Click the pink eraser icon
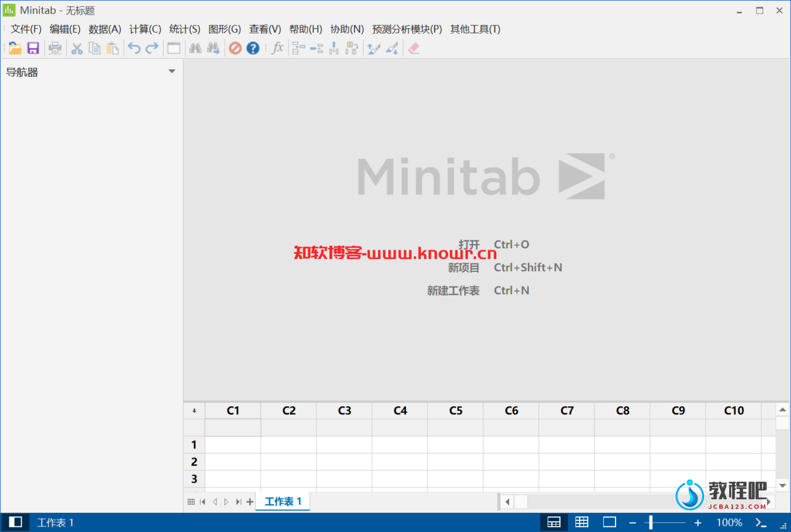The width and height of the screenshot is (791, 532). (414, 48)
